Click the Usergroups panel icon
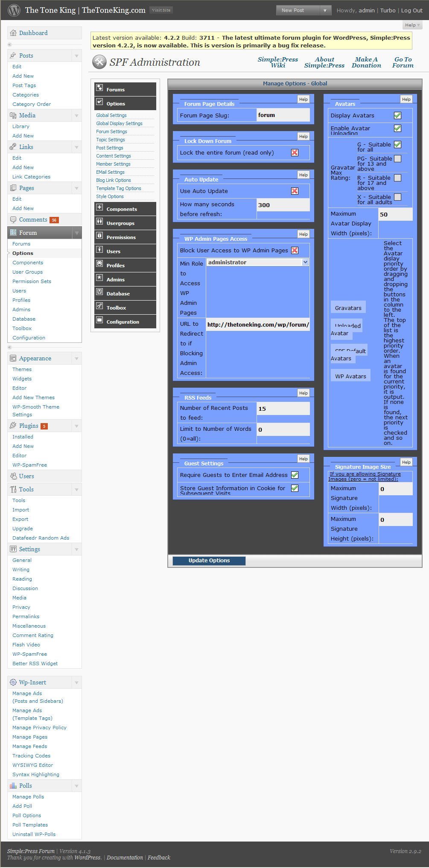Screen dimensions: 429x868 pyautogui.click(x=99, y=222)
